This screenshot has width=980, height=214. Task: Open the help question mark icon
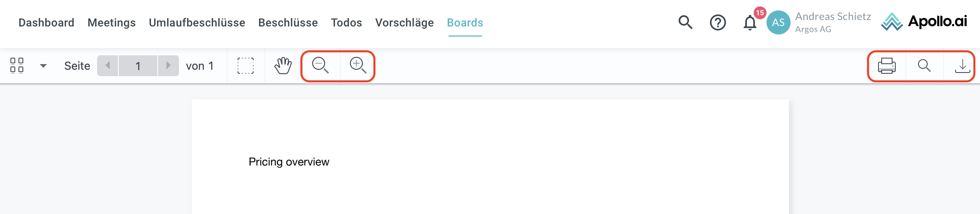(x=718, y=22)
